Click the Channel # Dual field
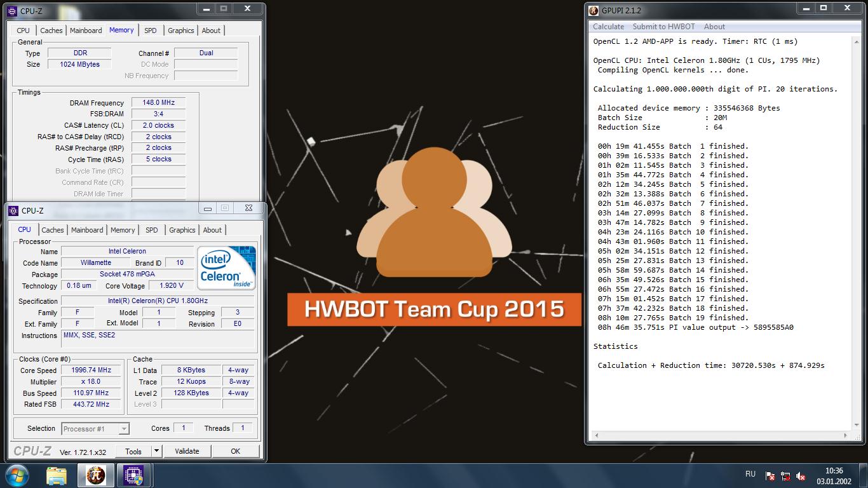The width and height of the screenshot is (868, 488). pyautogui.click(x=206, y=53)
